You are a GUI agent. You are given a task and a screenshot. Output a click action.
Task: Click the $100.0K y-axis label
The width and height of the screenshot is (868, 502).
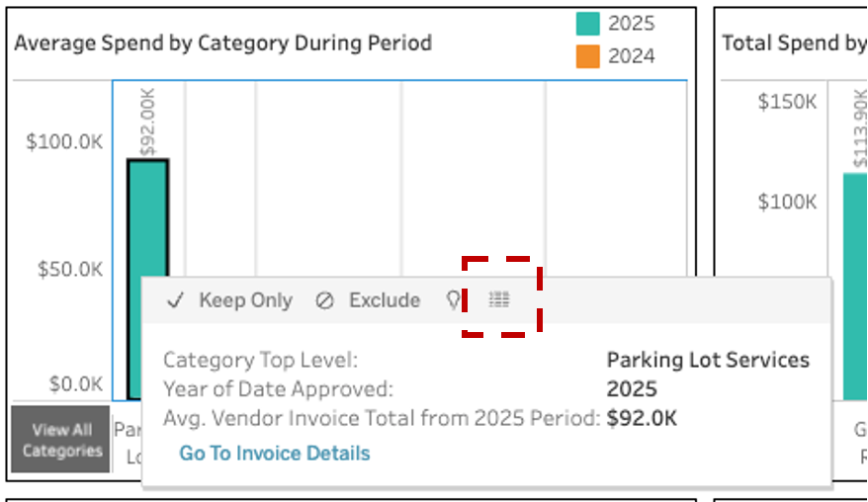click(x=64, y=142)
